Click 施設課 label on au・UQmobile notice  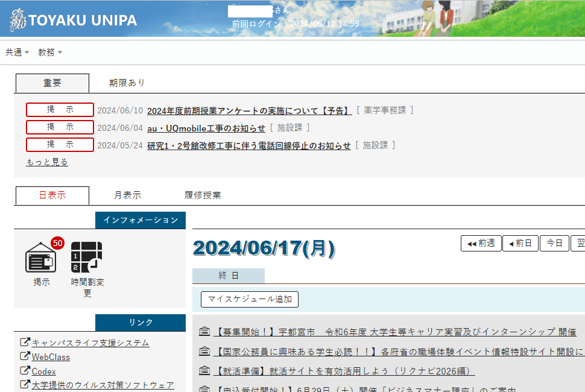[290, 128]
